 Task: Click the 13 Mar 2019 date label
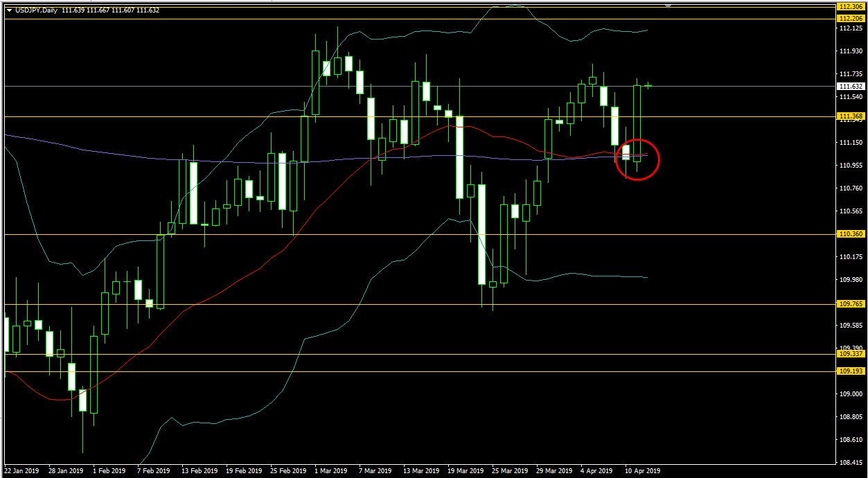tap(420, 471)
